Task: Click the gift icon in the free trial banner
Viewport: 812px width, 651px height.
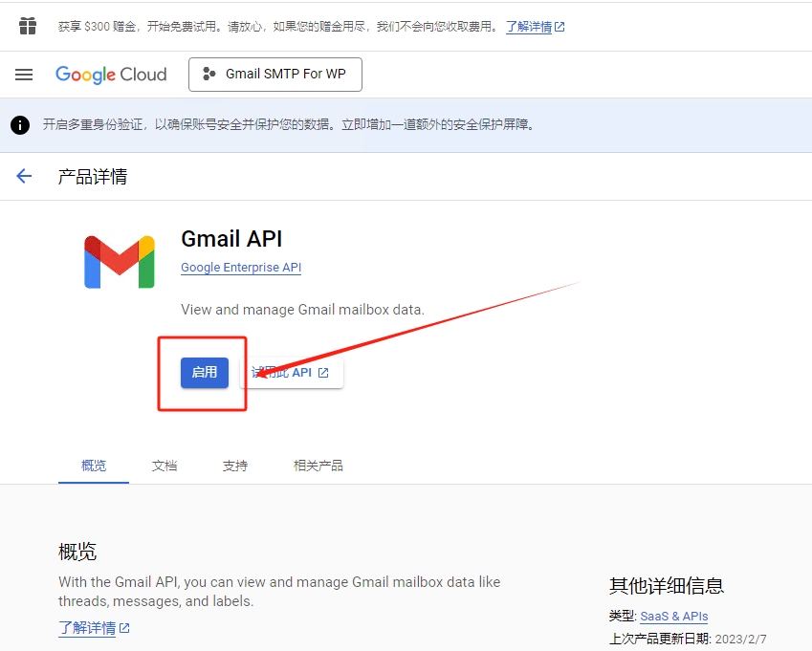Action: [x=28, y=26]
